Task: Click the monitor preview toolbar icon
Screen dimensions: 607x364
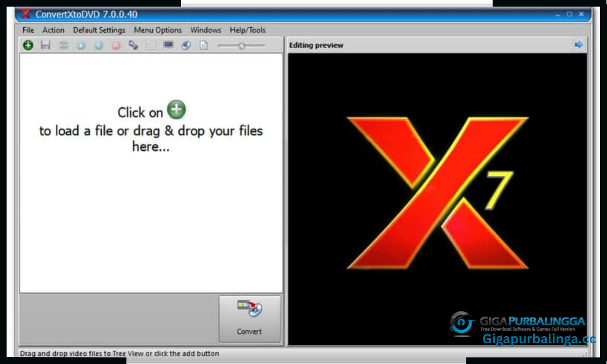Action: click(168, 45)
